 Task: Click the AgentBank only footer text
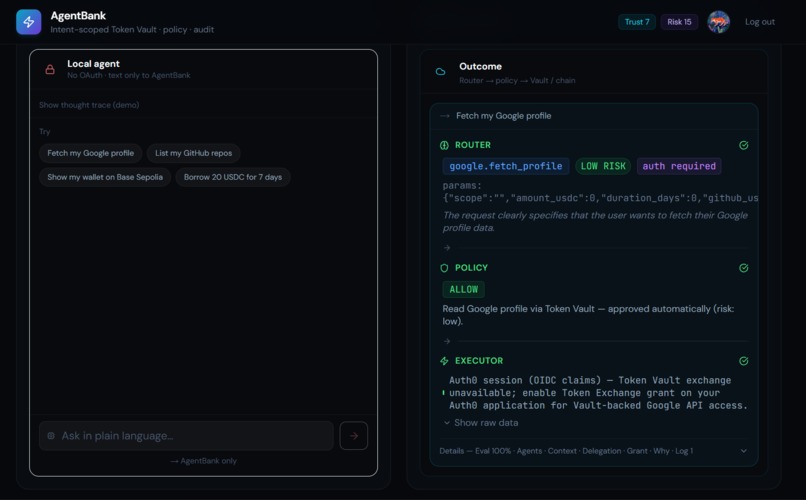204,461
